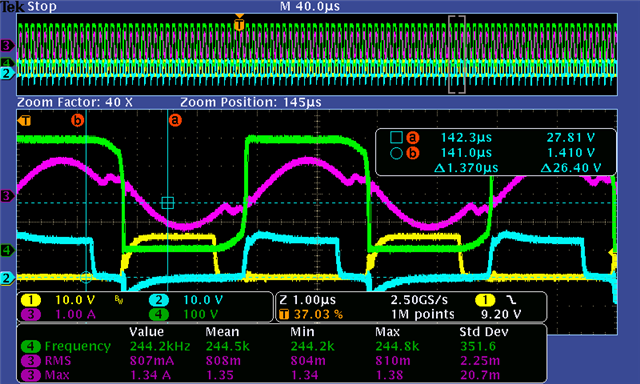The width and height of the screenshot is (640, 384).
Task: Select cursor b marker label
Action: coord(77,120)
